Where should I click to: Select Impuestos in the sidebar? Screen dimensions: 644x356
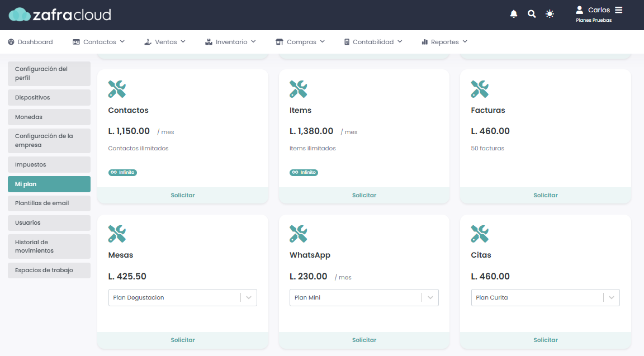pyautogui.click(x=49, y=165)
